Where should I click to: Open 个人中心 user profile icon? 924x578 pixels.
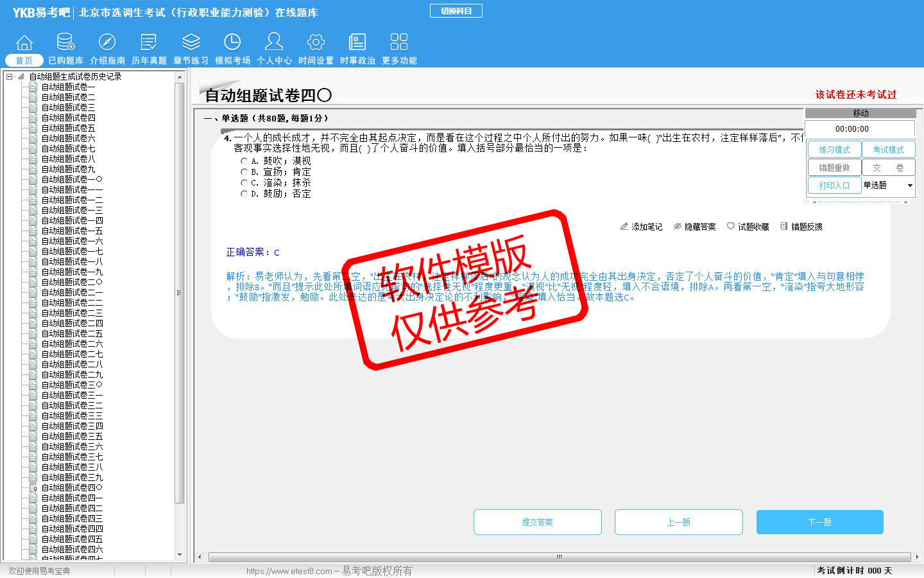274,42
